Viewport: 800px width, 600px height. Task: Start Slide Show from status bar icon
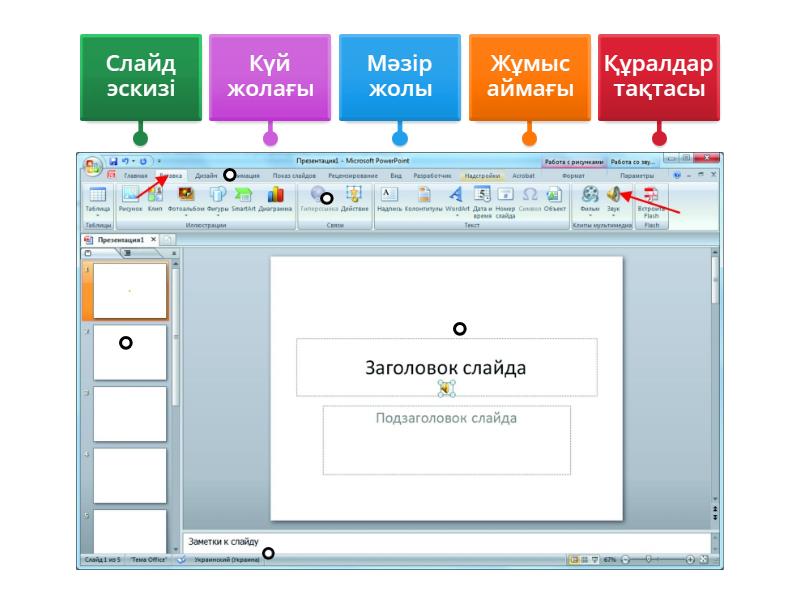click(x=594, y=560)
